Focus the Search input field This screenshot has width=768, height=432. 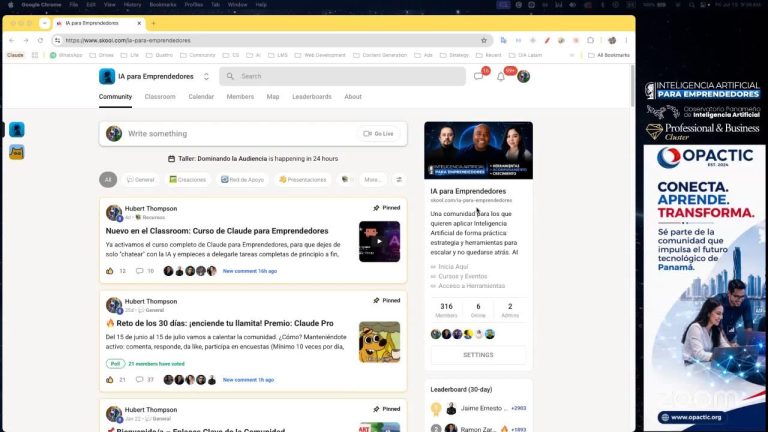[x=342, y=76]
